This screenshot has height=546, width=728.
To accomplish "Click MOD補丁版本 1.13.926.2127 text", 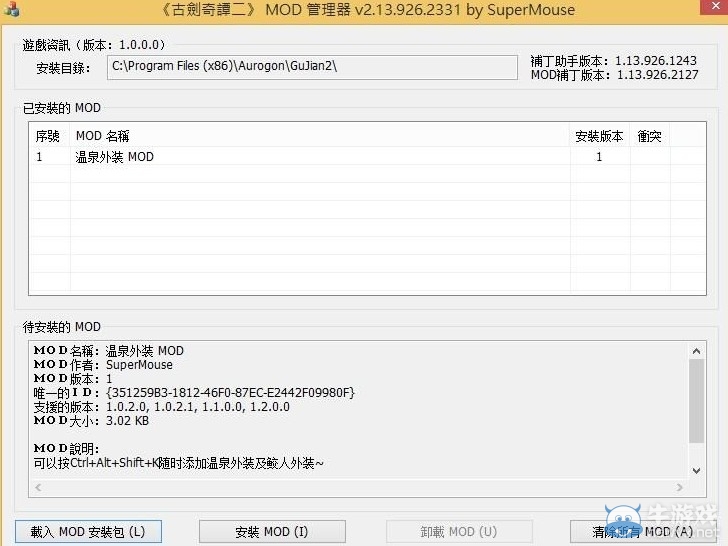I will click(614, 75).
